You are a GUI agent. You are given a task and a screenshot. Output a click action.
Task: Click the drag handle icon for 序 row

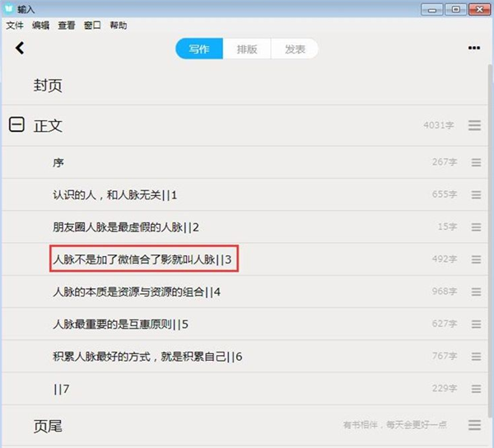point(476,162)
